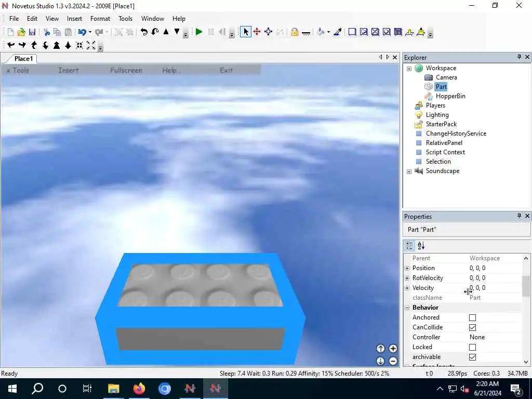Uncheck the archivable checkbox

pyautogui.click(x=472, y=357)
